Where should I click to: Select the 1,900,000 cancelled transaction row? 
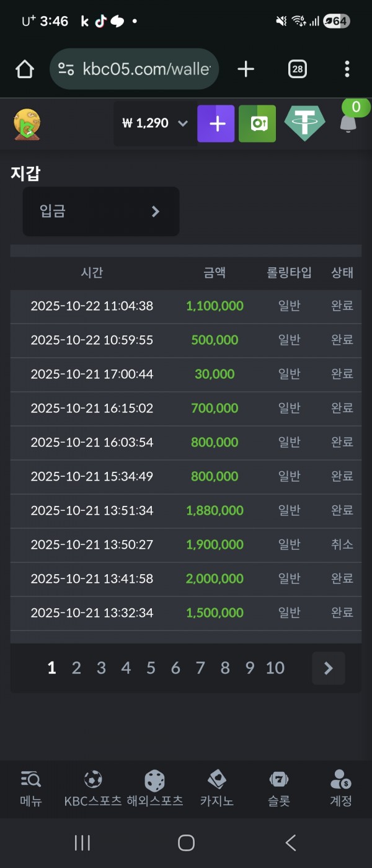[186, 545]
